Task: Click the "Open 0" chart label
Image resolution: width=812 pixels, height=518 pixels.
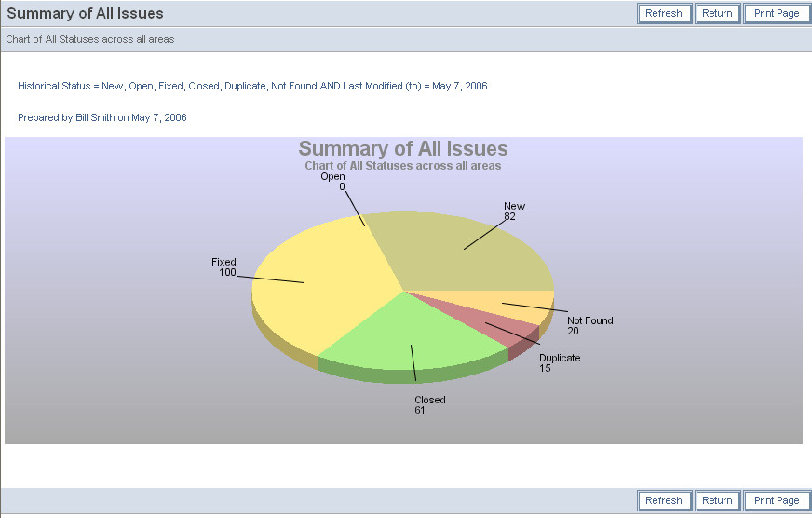Action: click(x=333, y=181)
